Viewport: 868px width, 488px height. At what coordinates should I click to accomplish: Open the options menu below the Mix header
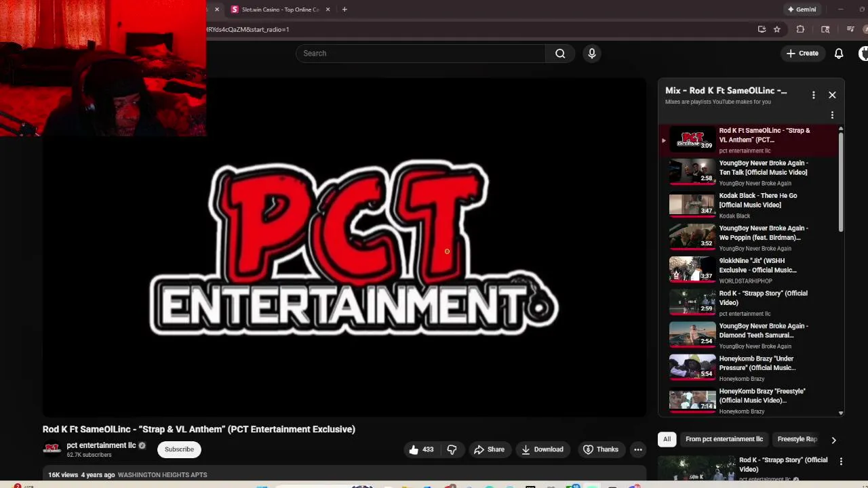[x=832, y=115]
